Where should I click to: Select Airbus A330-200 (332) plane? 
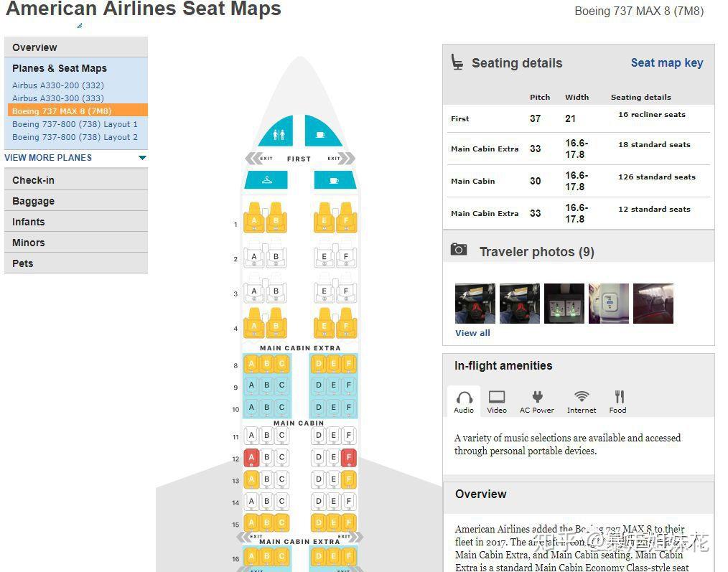tap(58, 85)
